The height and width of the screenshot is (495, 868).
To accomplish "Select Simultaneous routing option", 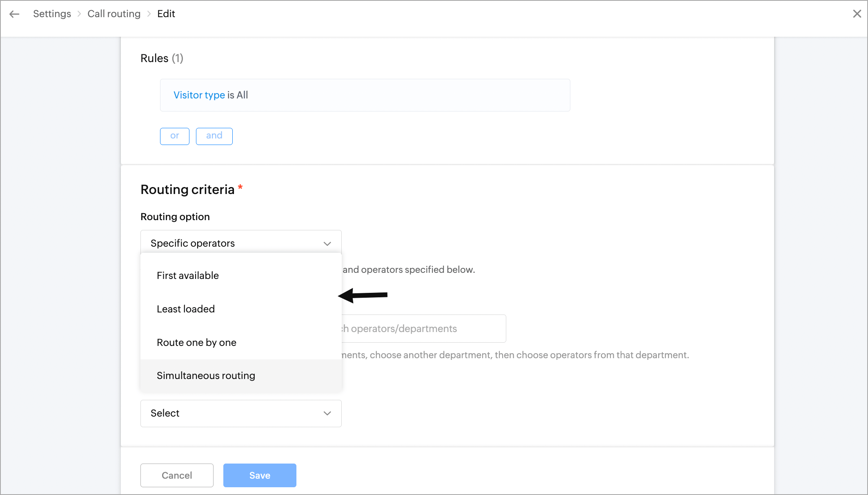I will pyautogui.click(x=206, y=376).
